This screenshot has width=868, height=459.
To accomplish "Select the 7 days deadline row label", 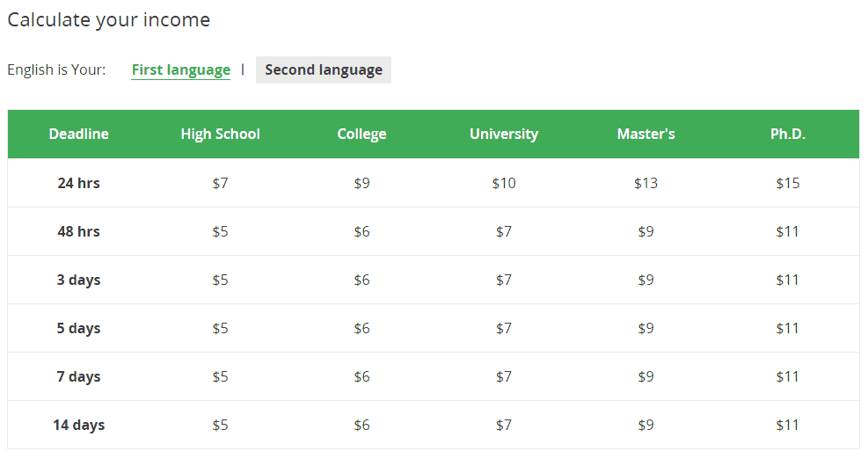I will point(78,376).
